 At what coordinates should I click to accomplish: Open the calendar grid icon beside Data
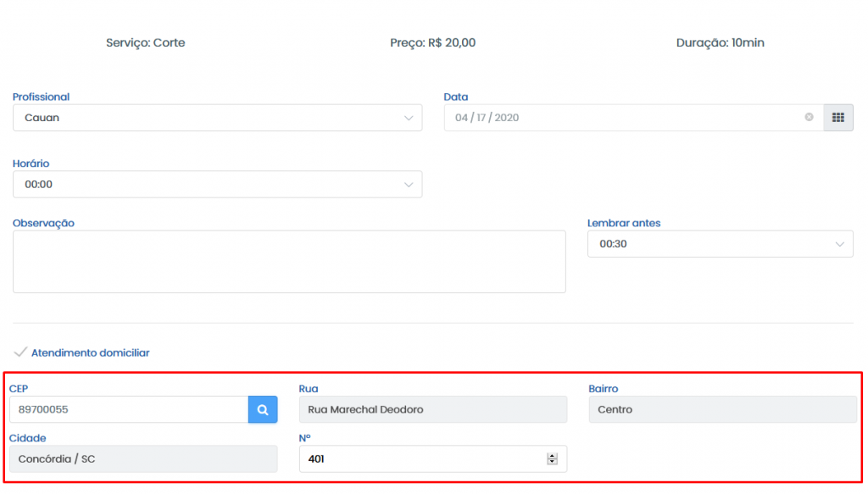pos(838,118)
